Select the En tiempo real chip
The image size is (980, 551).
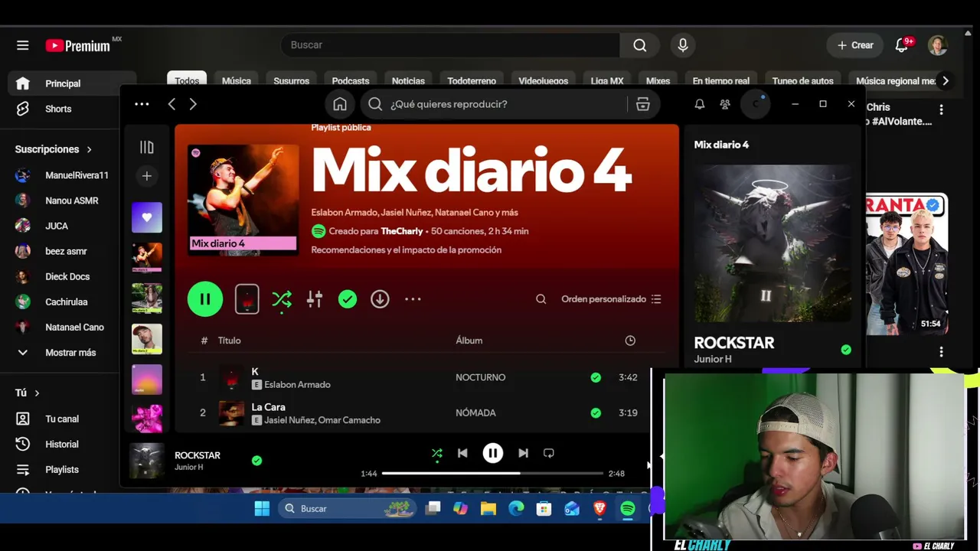721,80
